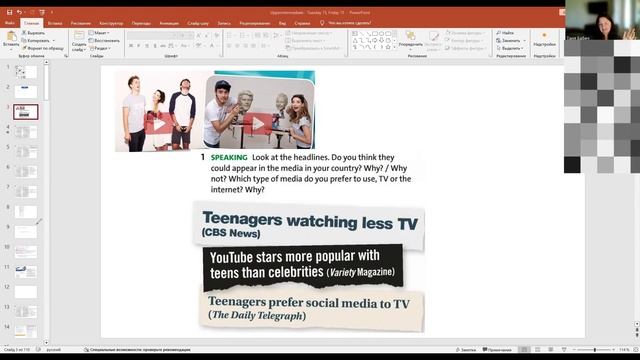The width and height of the screenshot is (640, 360).
Task: Click Надстройки (Add-ins) icon
Action: [544, 36]
